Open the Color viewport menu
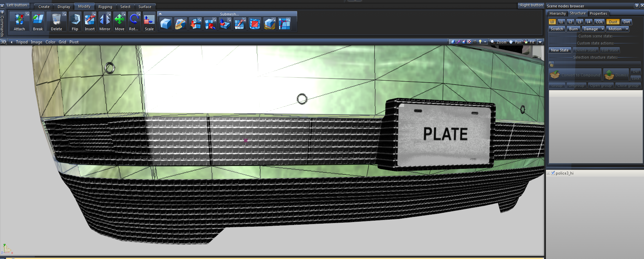Image resolution: width=644 pixels, height=259 pixels. [50, 42]
